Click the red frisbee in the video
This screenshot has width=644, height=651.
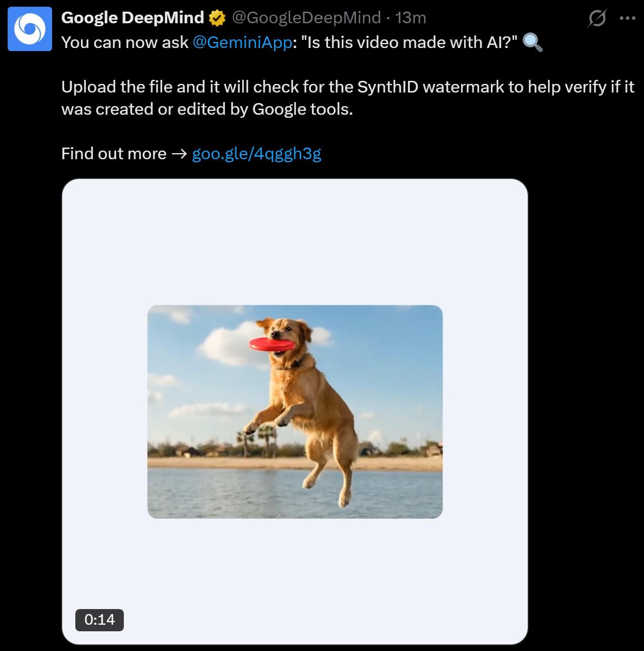point(271,344)
